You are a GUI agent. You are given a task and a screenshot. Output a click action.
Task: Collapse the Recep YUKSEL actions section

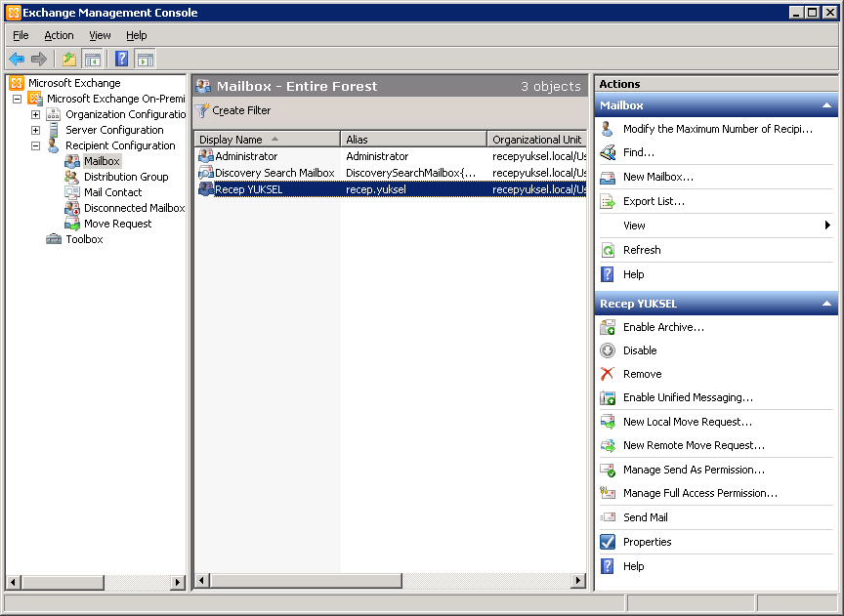click(826, 304)
